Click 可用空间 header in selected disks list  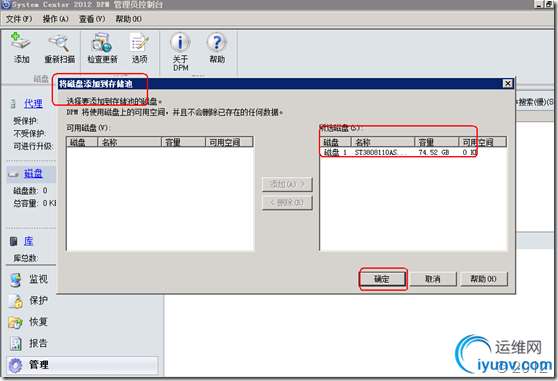[482, 142]
